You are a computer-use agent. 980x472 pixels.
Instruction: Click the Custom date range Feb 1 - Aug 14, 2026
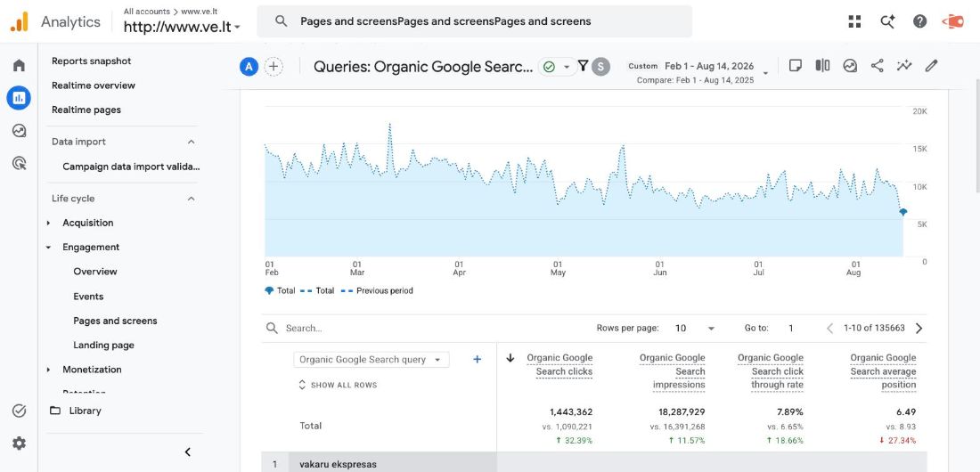coord(691,66)
